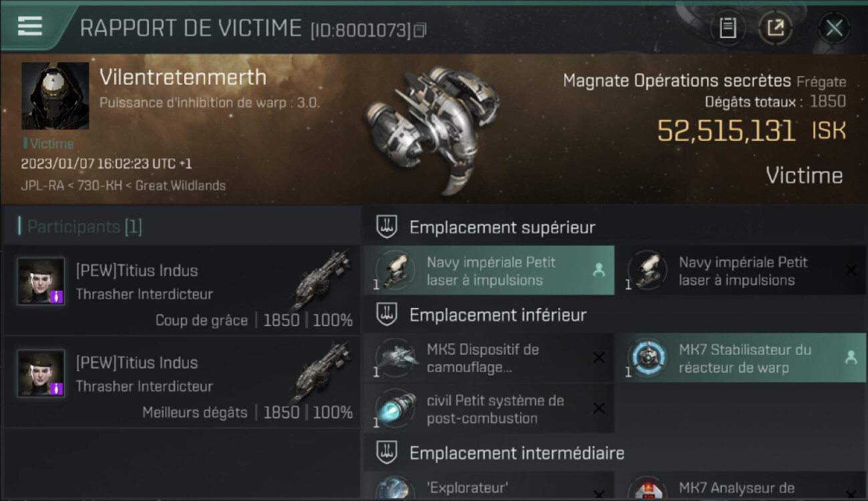The image size is (868, 501).
Task: Select the Thrasher ship icon in first participant row
Action: coord(320,279)
